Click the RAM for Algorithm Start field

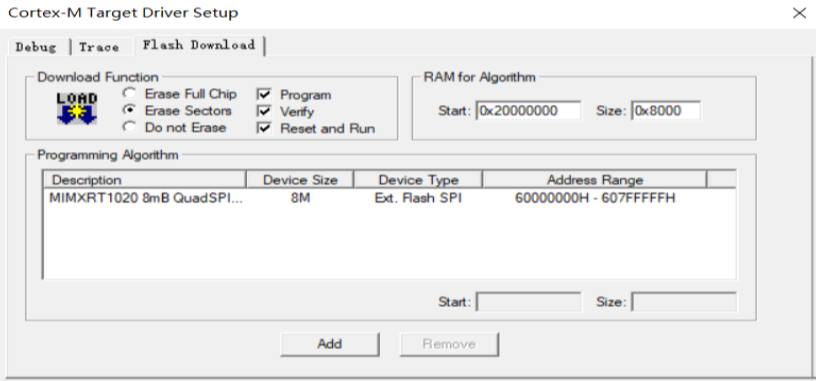tap(528, 110)
